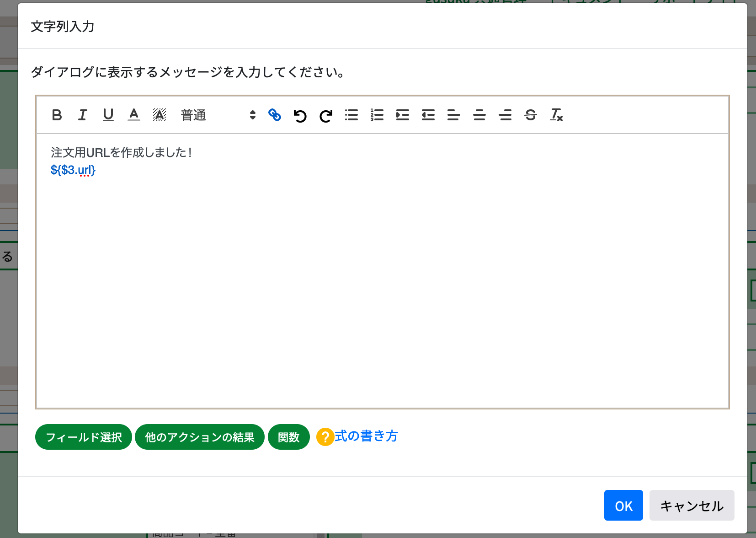Open the text color picker
The image size is (756, 538).
point(133,115)
